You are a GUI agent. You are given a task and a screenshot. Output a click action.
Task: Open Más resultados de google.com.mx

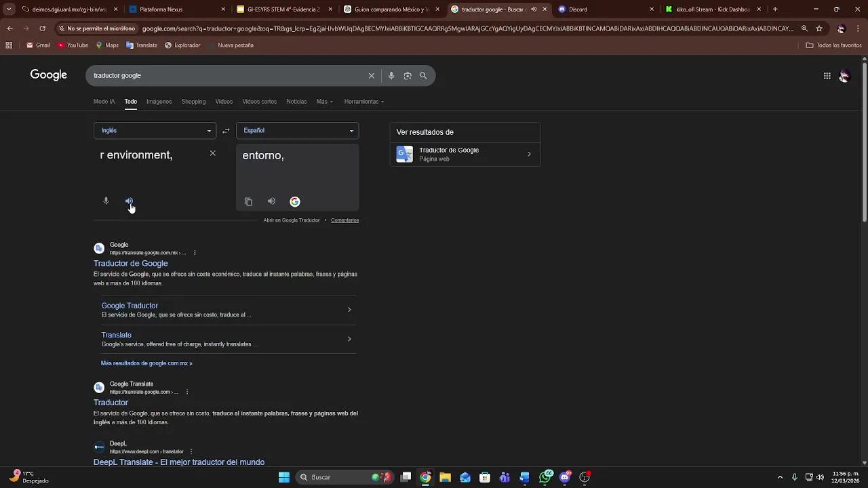point(146,363)
